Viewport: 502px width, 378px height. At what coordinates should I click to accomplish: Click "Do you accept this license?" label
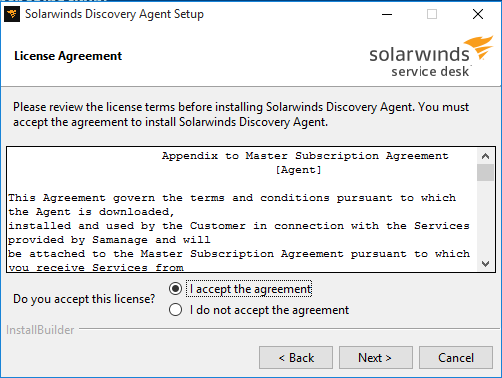tap(84, 299)
